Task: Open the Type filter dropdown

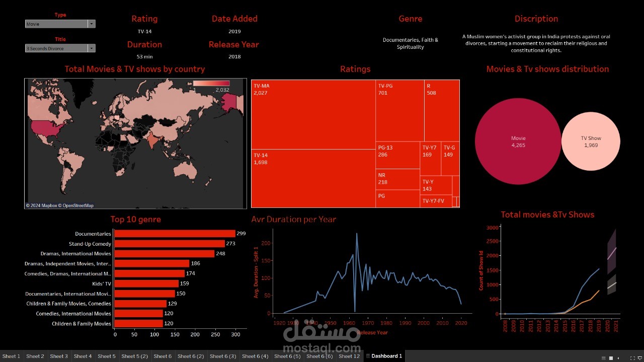Action: tap(91, 23)
